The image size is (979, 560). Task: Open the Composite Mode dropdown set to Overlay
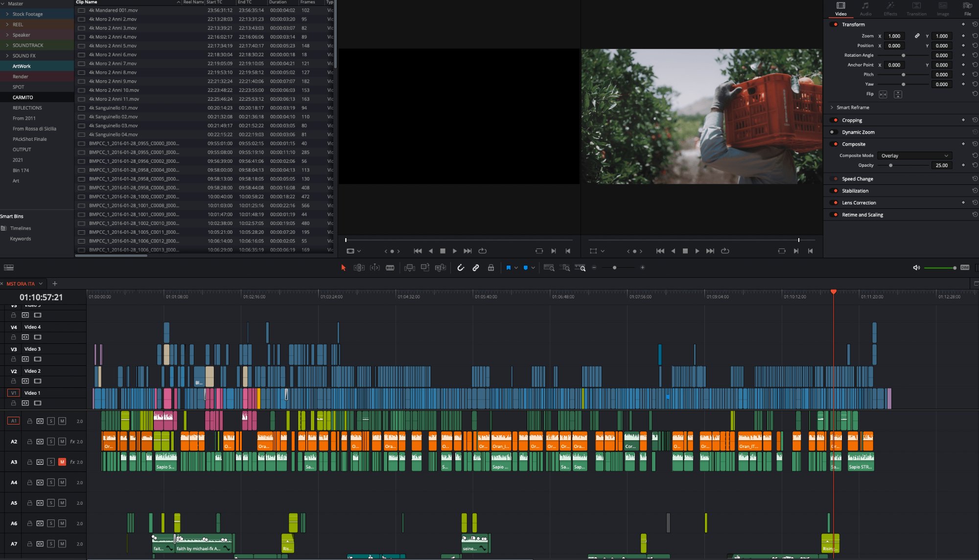914,156
